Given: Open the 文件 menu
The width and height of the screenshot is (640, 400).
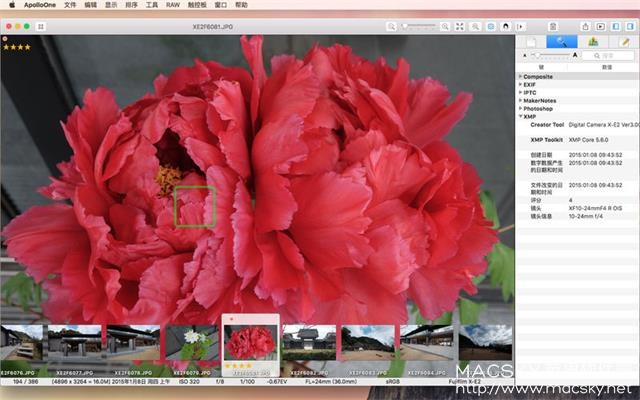Looking at the screenshot, I should click(70, 5).
